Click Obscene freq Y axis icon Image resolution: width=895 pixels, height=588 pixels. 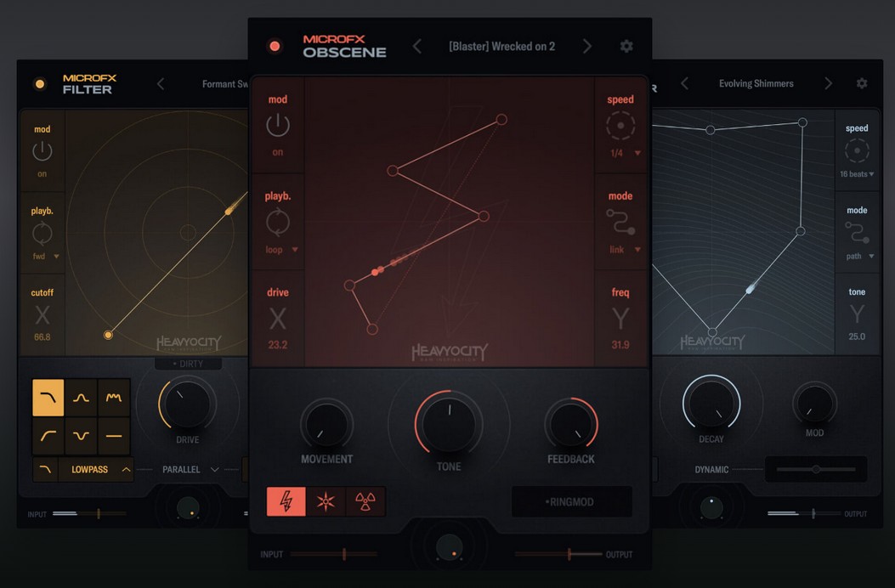[x=620, y=319]
